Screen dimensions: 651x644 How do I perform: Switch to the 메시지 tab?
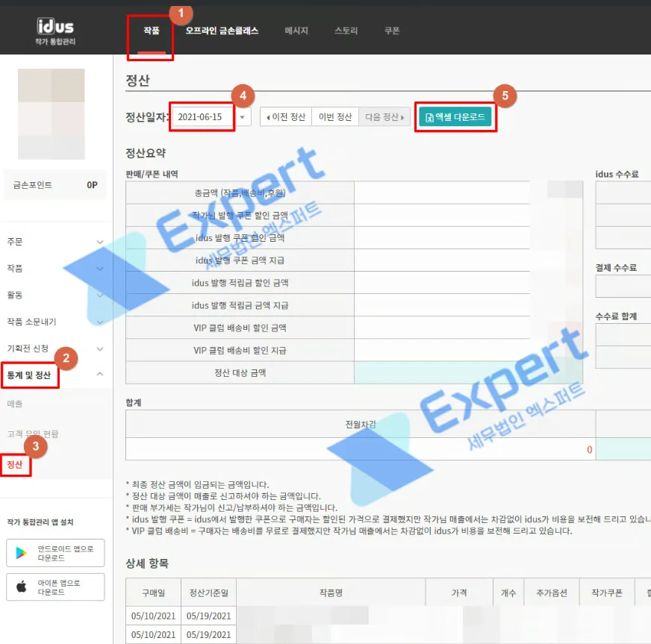pyautogui.click(x=296, y=31)
